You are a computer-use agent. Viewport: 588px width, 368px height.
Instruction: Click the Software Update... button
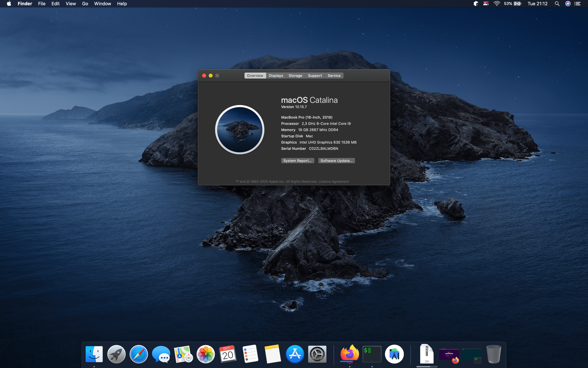(336, 161)
